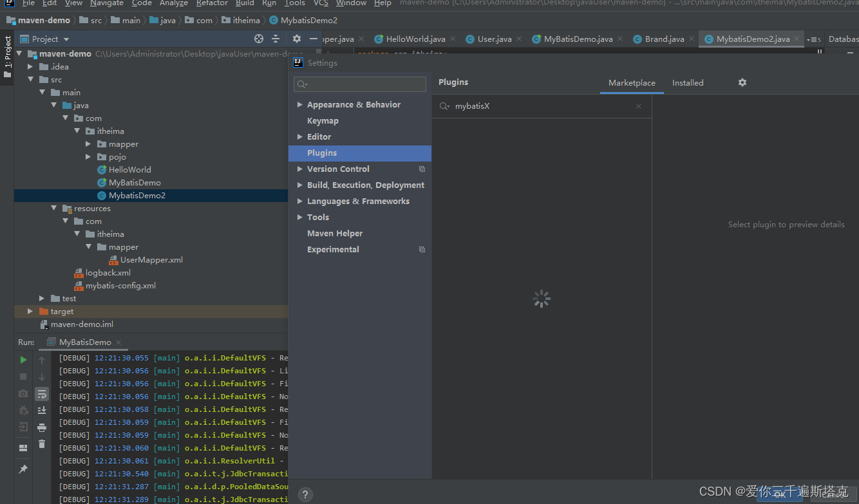The width and height of the screenshot is (859, 504).
Task: Toggle the 1: Project side tool window
Action: tap(7, 57)
